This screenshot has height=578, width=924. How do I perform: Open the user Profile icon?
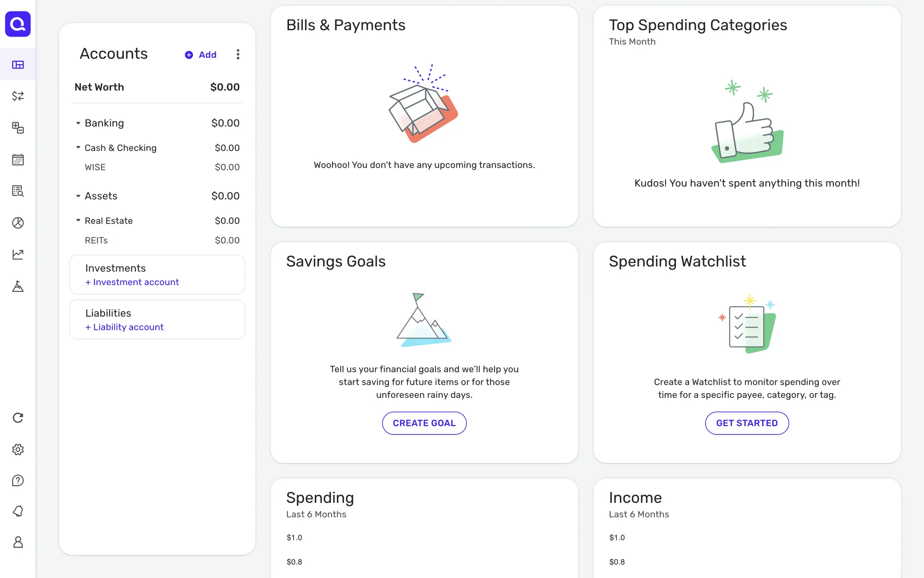coord(18,542)
